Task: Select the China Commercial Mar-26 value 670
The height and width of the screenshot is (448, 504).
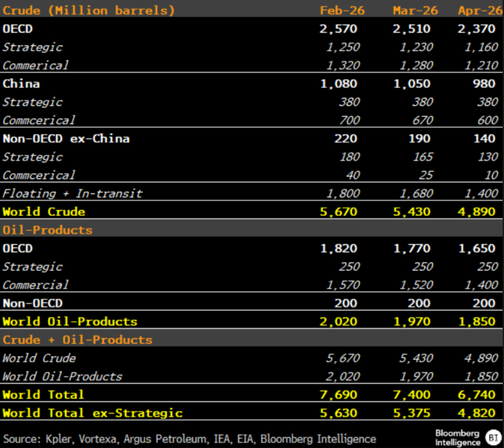Action: [423, 120]
